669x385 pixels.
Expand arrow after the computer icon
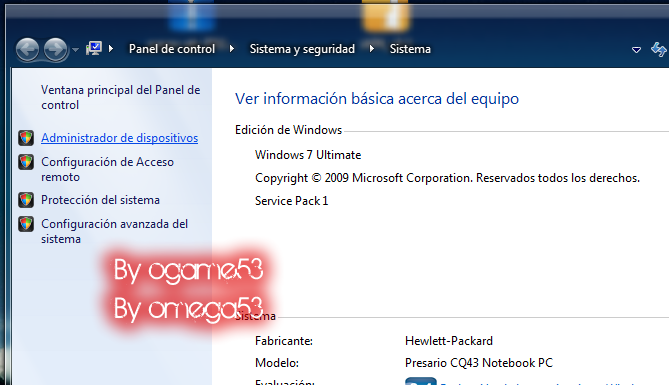(111, 49)
